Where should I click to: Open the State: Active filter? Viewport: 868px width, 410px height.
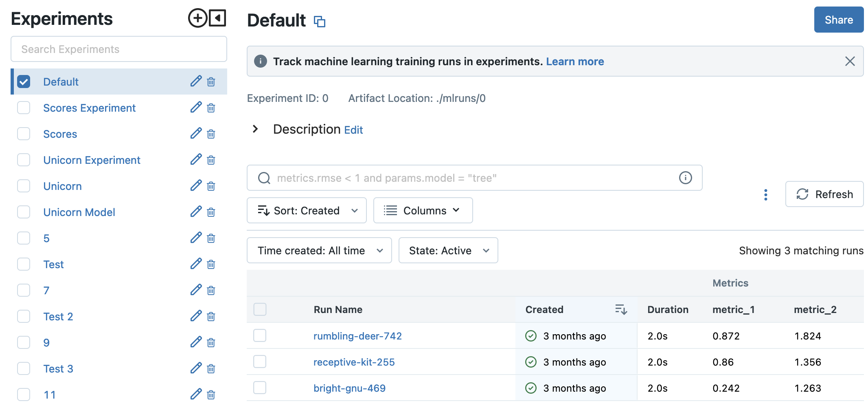(x=448, y=251)
